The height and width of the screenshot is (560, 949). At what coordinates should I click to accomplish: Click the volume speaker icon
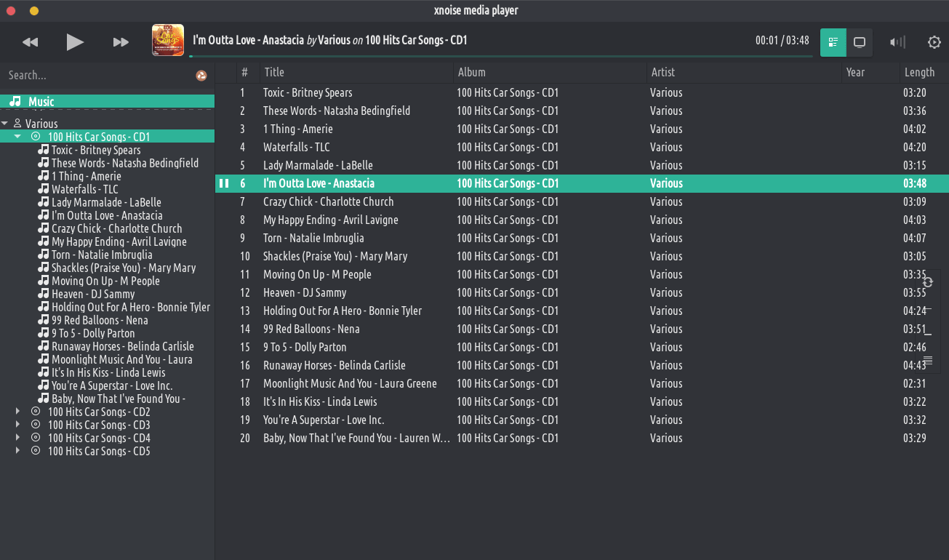tap(897, 42)
